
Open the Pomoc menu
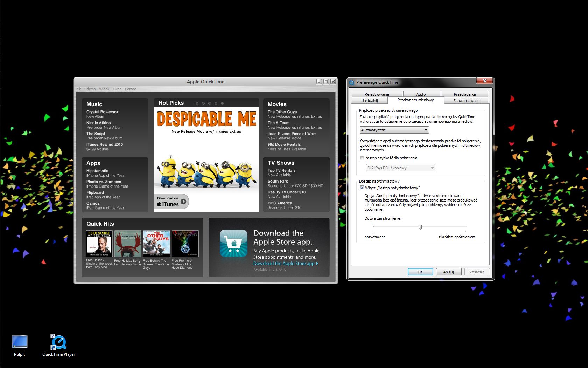(x=131, y=89)
